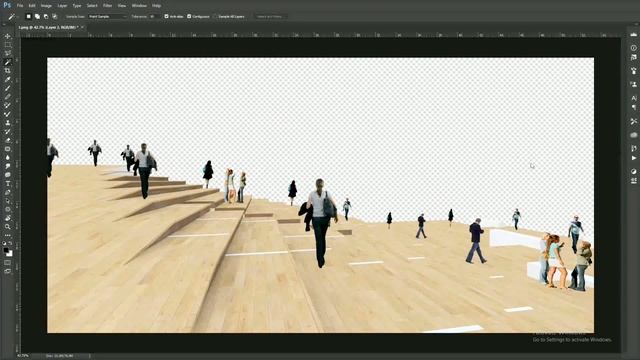The image size is (640, 360).
Task: Select the Rectangular Marquee tool
Action: click(x=7, y=45)
